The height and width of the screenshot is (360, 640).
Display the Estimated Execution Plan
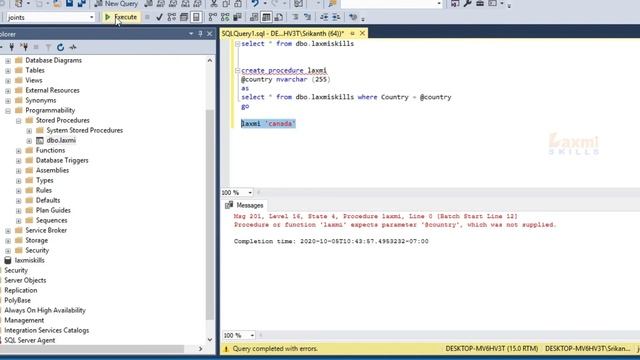pyautogui.click(x=172, y=17)
